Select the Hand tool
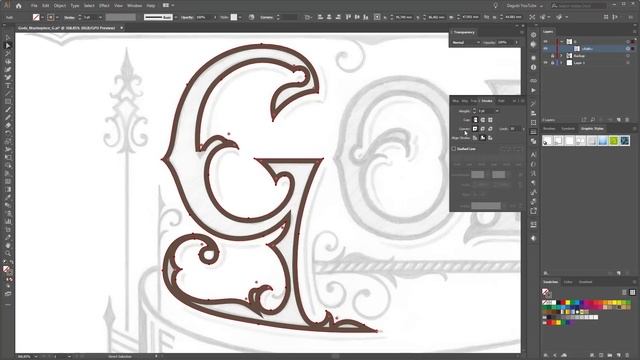 pyautogui.click(x=8, y=246)
